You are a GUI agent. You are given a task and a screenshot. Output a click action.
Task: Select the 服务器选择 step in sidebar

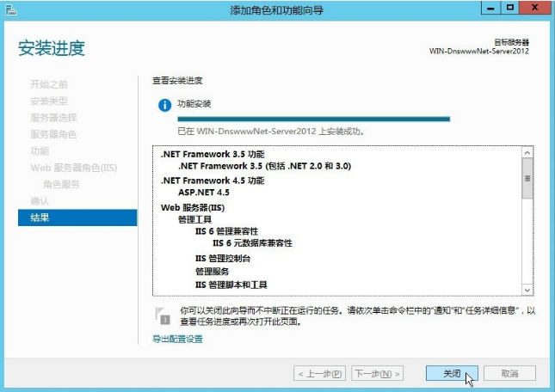click(x=53, y=118)
